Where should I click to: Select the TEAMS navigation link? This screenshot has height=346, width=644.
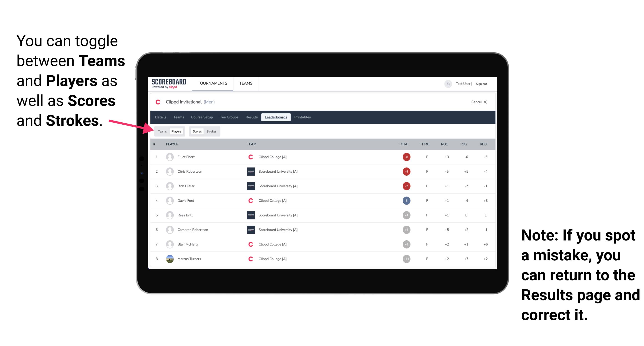point(245,83)
